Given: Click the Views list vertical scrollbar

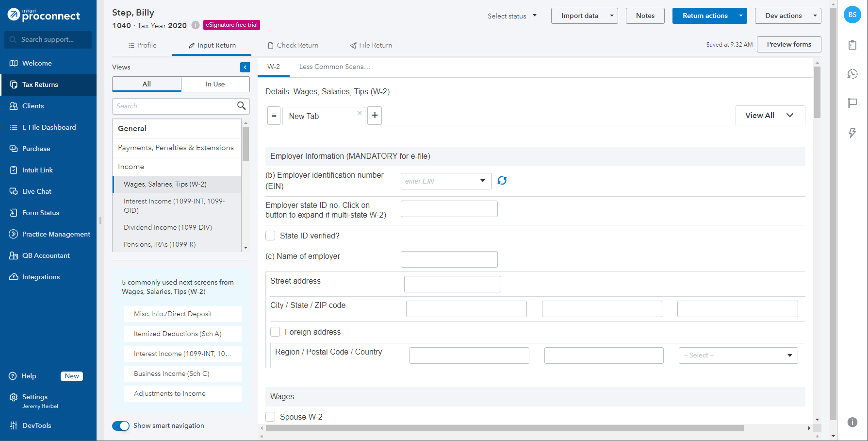Looking at the screenshot, I should click(246, 144).
